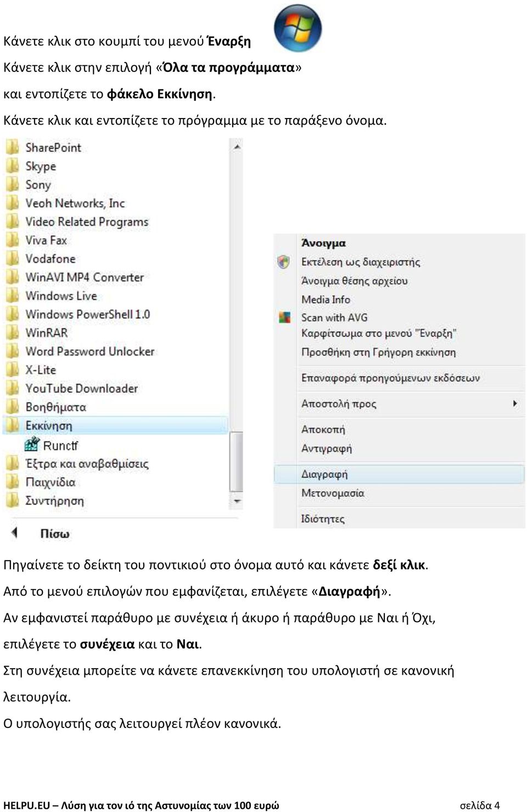
Task: Click the AVG icon beside Scan with AVG
Action: [x=284, y=317]
